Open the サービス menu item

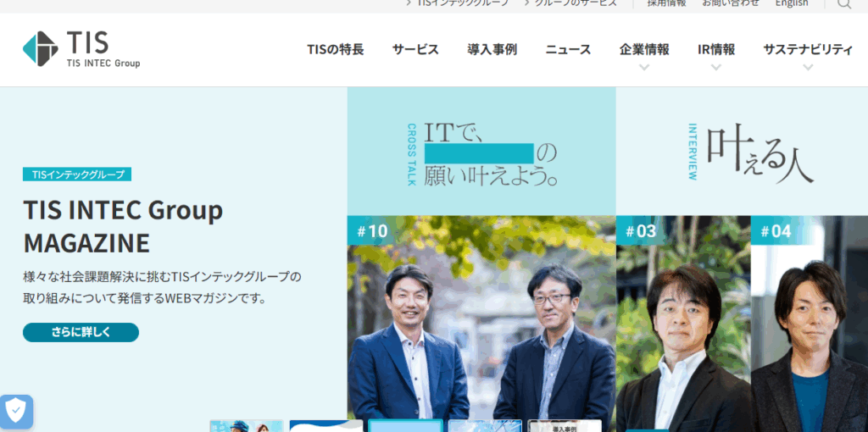415,50
